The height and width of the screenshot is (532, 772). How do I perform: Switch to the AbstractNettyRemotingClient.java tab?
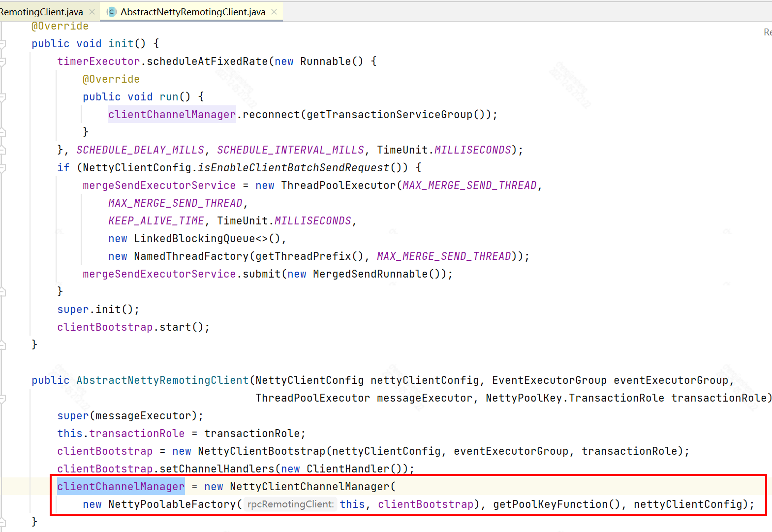point(193,12)
